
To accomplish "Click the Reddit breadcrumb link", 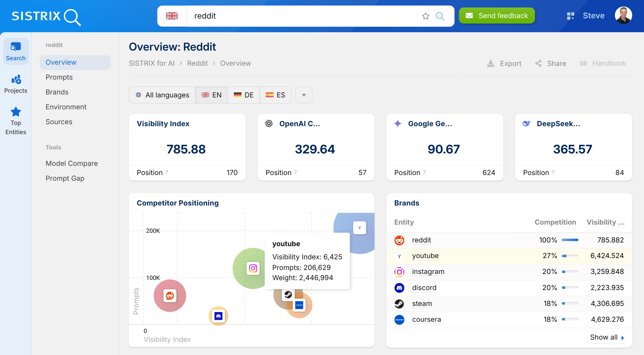I will [197, 63].
